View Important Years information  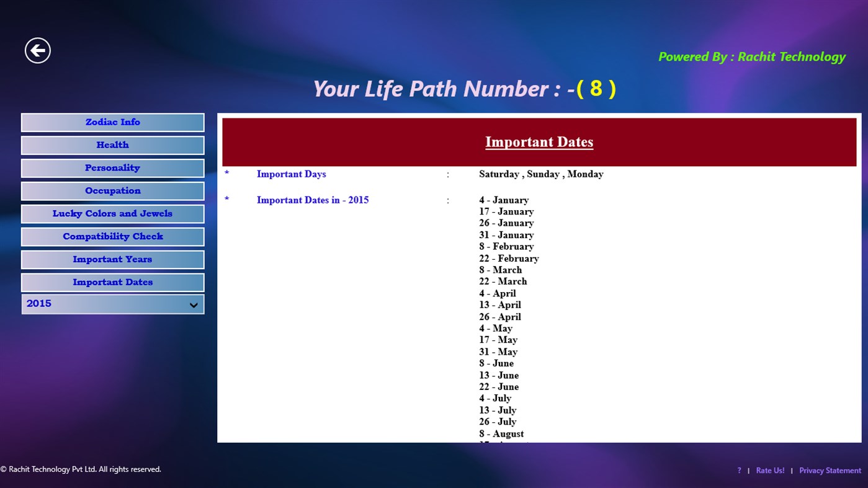tap(112, 259)
